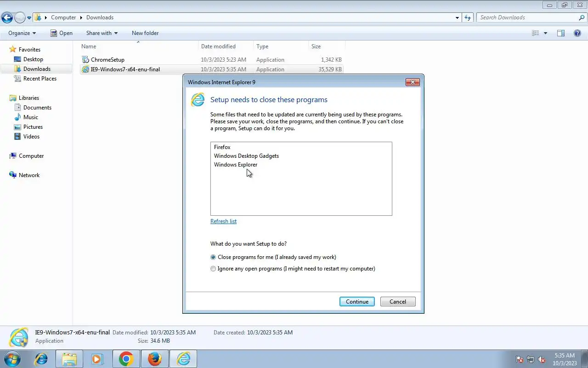Open the Organize menu

[22, 33]
